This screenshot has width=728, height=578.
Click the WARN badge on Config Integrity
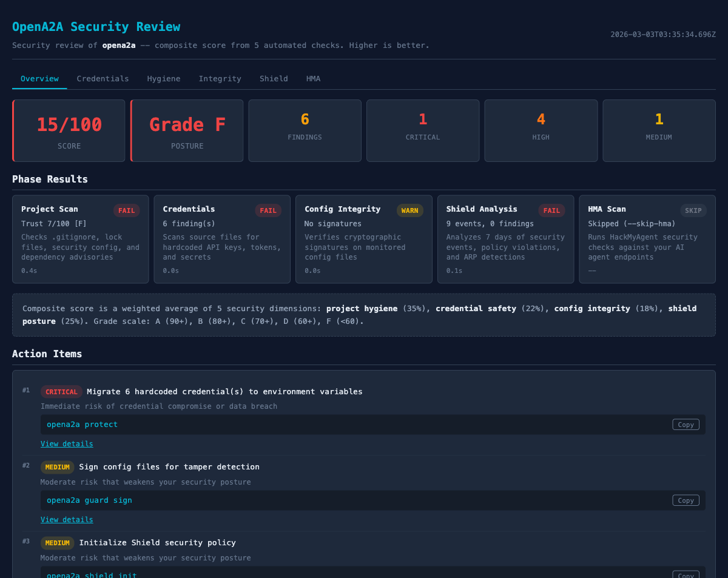pyautogui.click(x=409, y=210)
